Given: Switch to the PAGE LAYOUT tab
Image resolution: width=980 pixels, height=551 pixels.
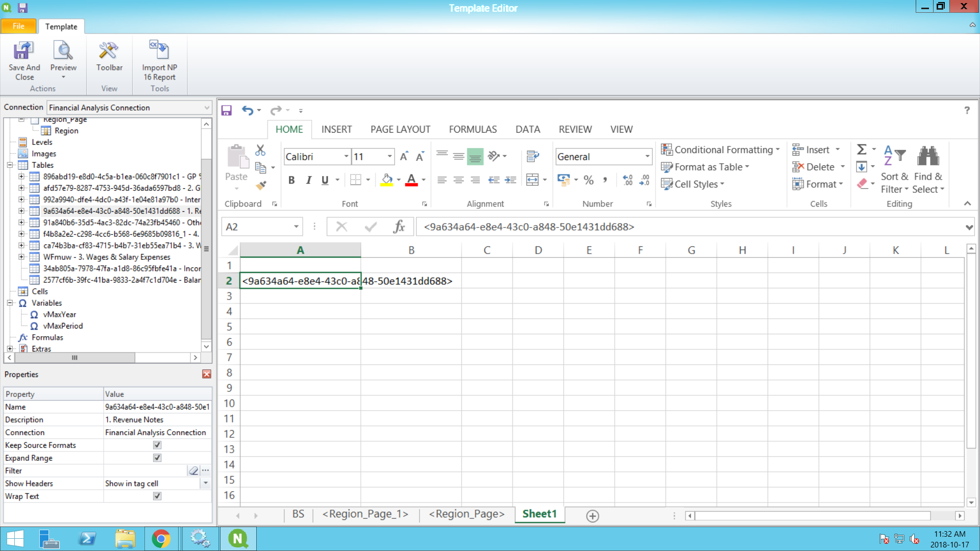Looking at the screenshot, I should click(400, 130).
